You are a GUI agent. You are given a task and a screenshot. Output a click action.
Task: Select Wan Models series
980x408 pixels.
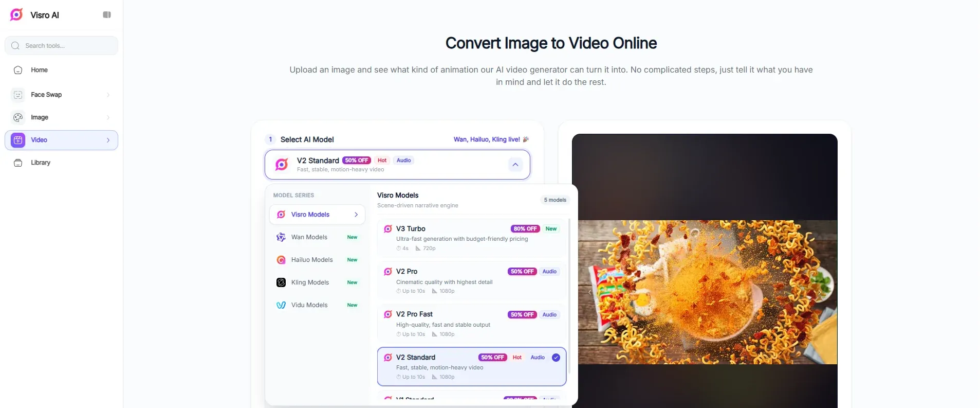coord(317,237)
